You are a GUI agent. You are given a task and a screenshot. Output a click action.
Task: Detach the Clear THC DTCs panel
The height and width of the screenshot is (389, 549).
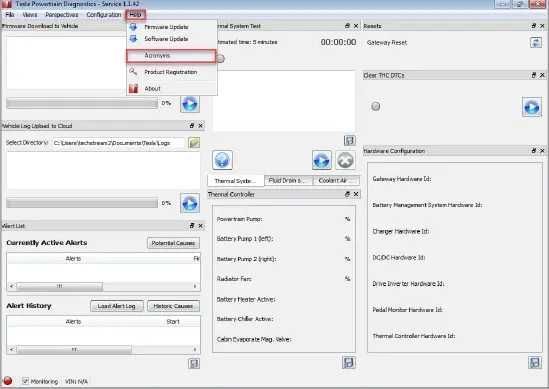pyautogui.click(x=534, y=75)
